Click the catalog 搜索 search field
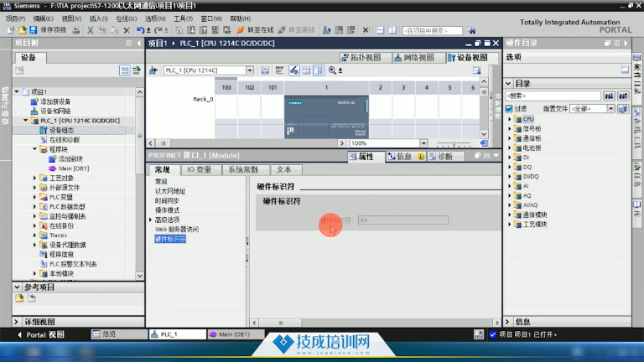The image size is (644, 362). pyautogui.click(x=553, y=96)
